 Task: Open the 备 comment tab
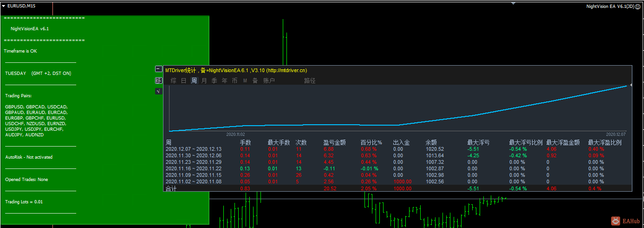(x=255, y=80)
